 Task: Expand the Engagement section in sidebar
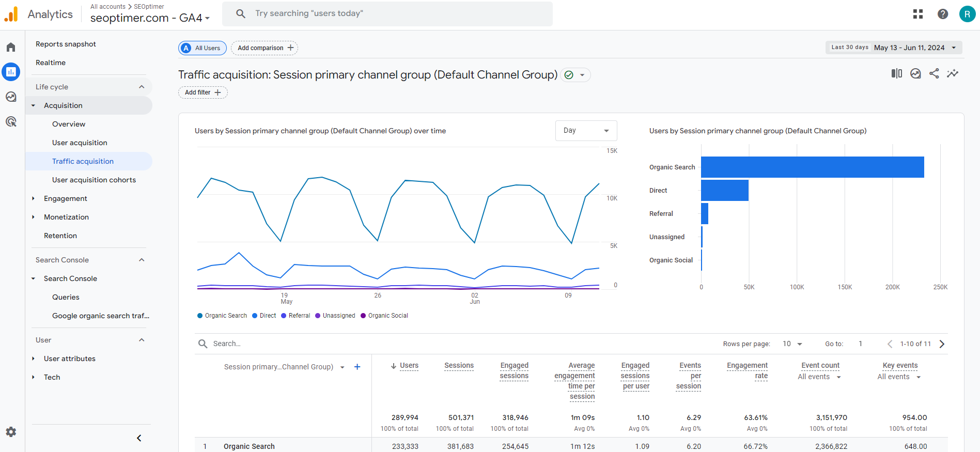(x=65, y=198)
